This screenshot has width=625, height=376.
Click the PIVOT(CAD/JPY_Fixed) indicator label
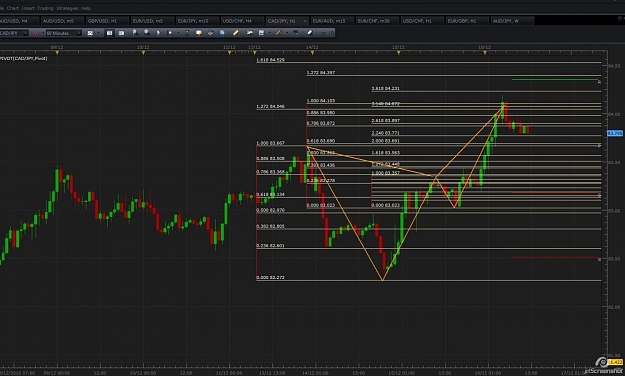point(24,58)
